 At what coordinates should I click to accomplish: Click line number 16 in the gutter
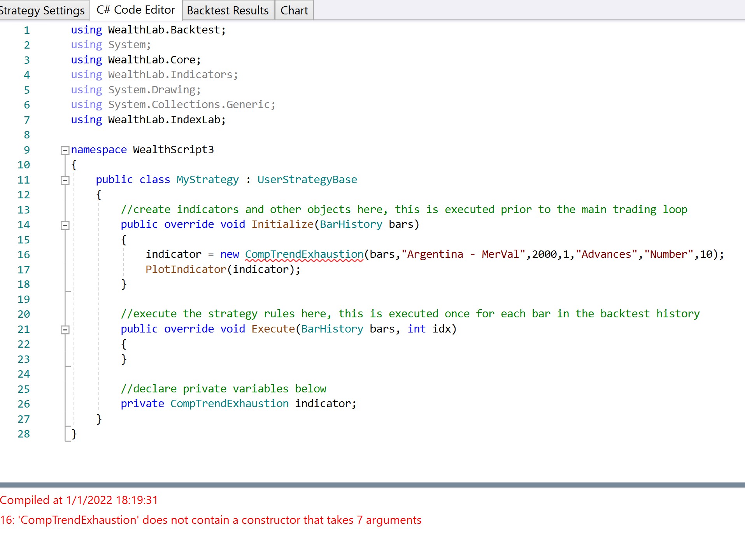click(24, 255)
